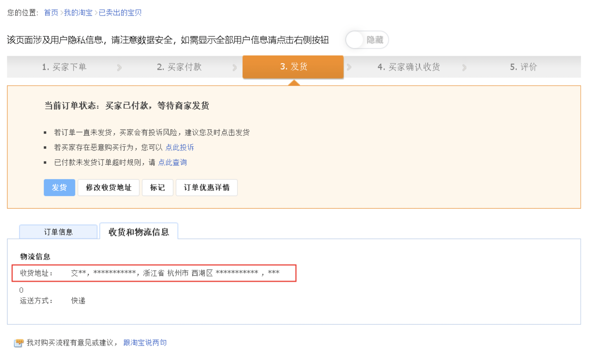The height and width of the screenshot is (364, 590).
Task: Click step 2 买家付款
Action: (x=179, y=67)
